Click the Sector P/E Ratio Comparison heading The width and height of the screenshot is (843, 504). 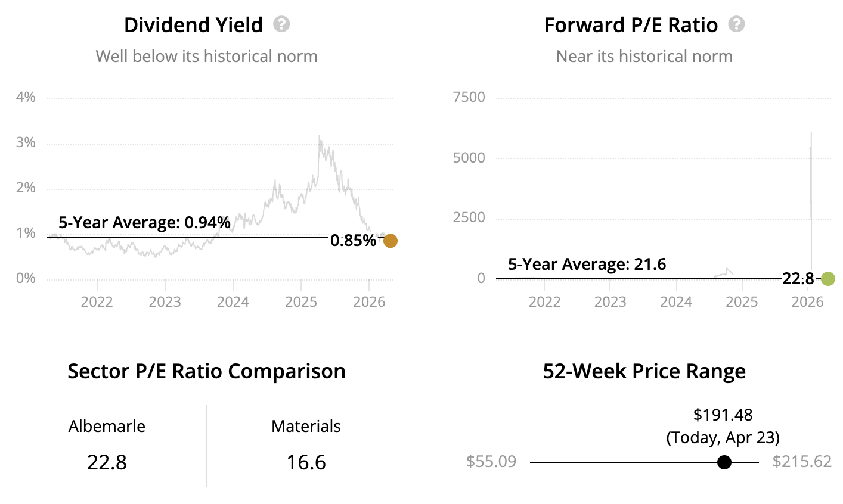click(x=206, y=371)
